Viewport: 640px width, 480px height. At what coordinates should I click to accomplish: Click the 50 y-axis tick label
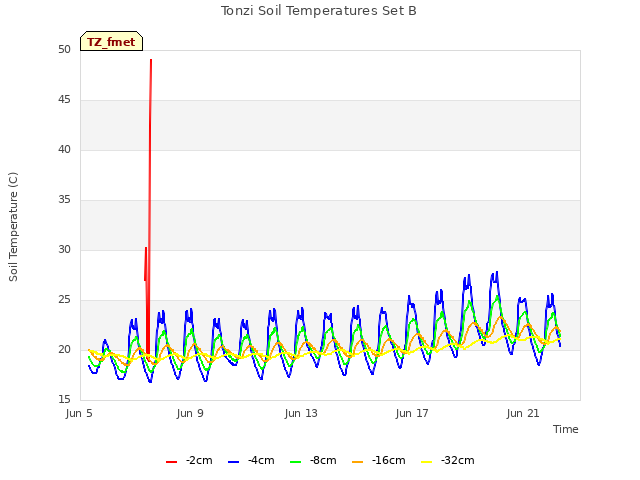tap(64, 50)
